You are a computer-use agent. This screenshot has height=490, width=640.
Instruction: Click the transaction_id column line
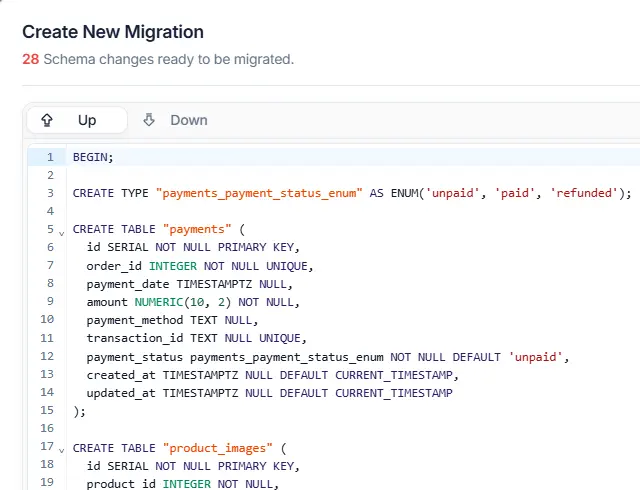pos(196,338)
